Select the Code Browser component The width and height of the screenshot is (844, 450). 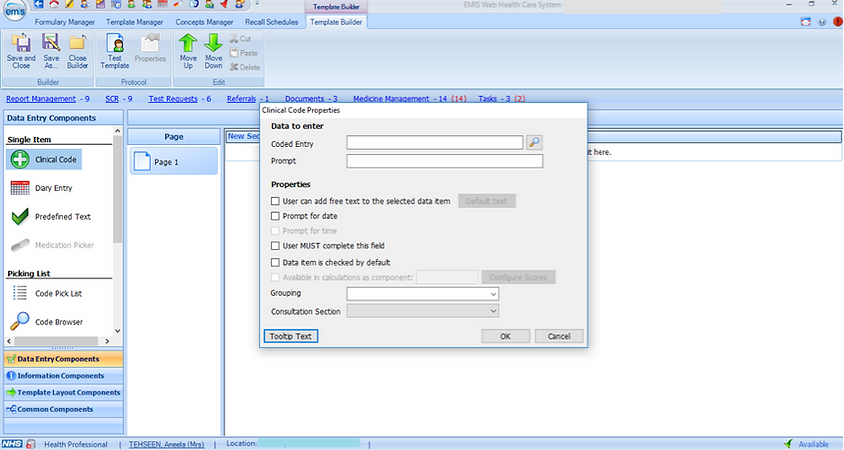coord(47,322)
